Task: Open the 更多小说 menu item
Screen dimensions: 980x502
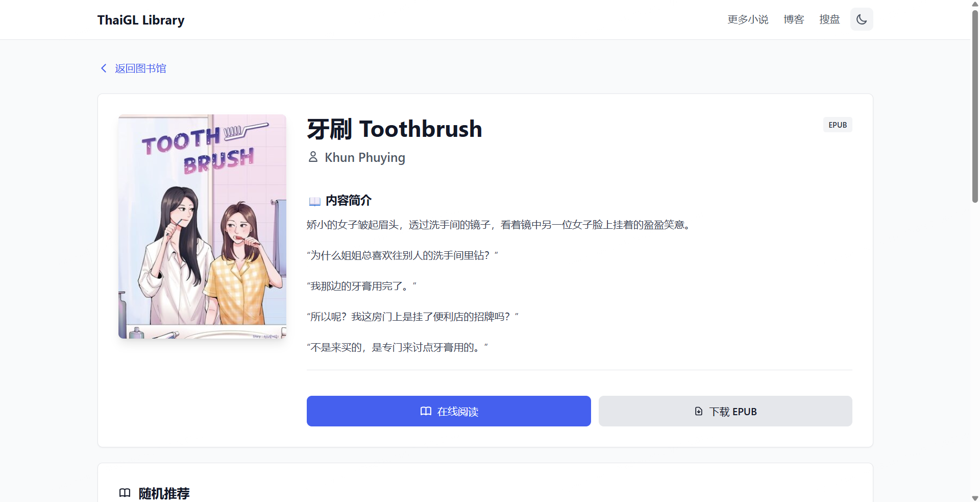Action: (748, 19)
